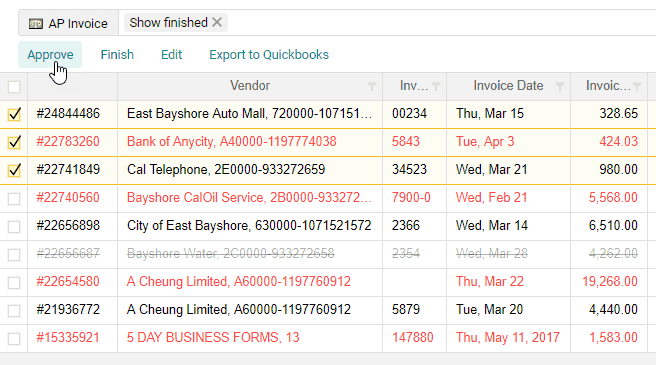Remove the Show finished filter tag
656x365 pixels.
pos(217,22)
